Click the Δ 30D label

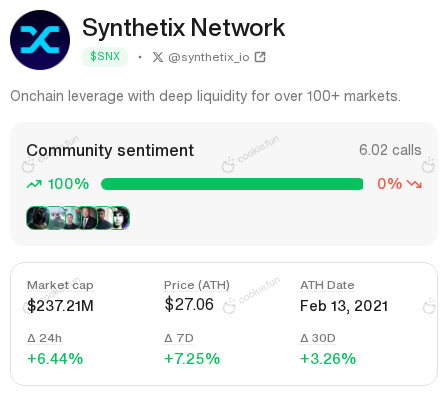tap(318, 338)
